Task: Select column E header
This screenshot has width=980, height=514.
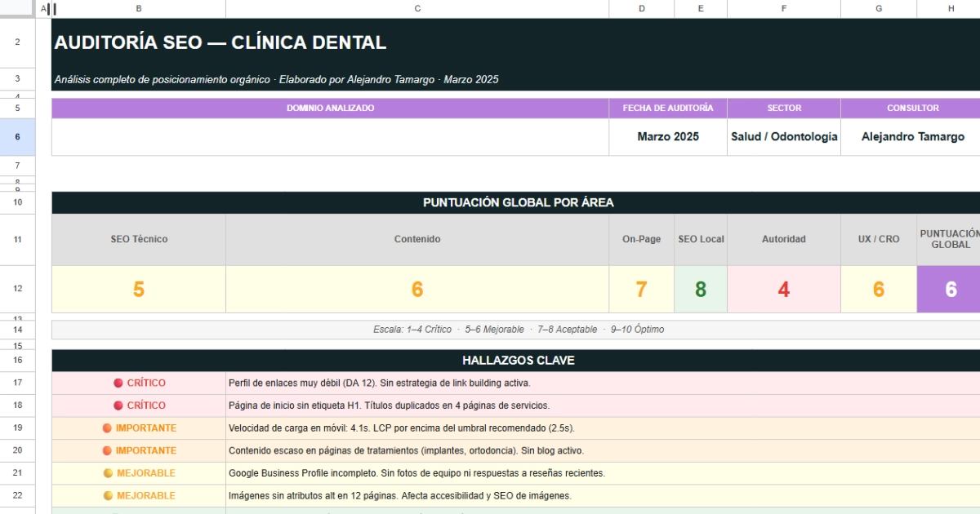Action: tap(701, 8)
